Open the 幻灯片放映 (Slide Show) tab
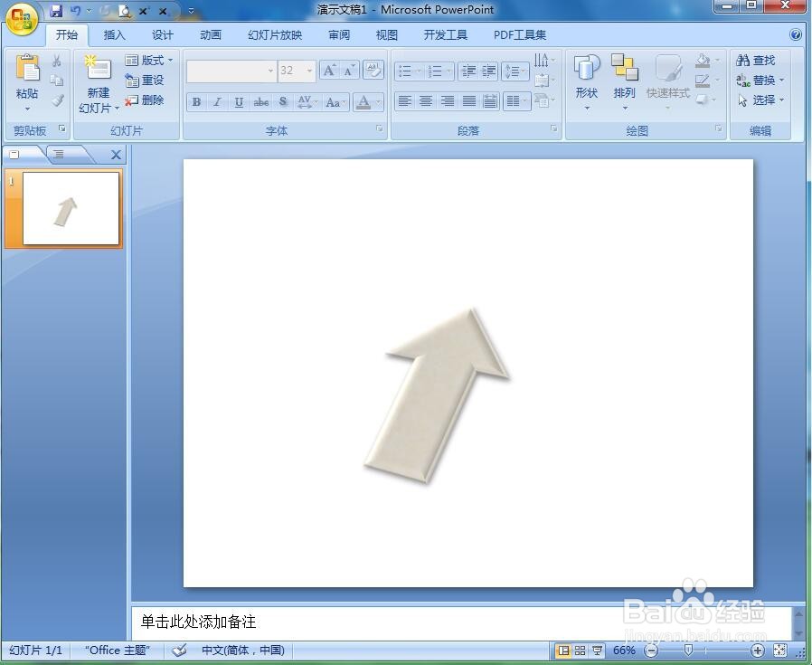812x665 pixels. [274, 34]
